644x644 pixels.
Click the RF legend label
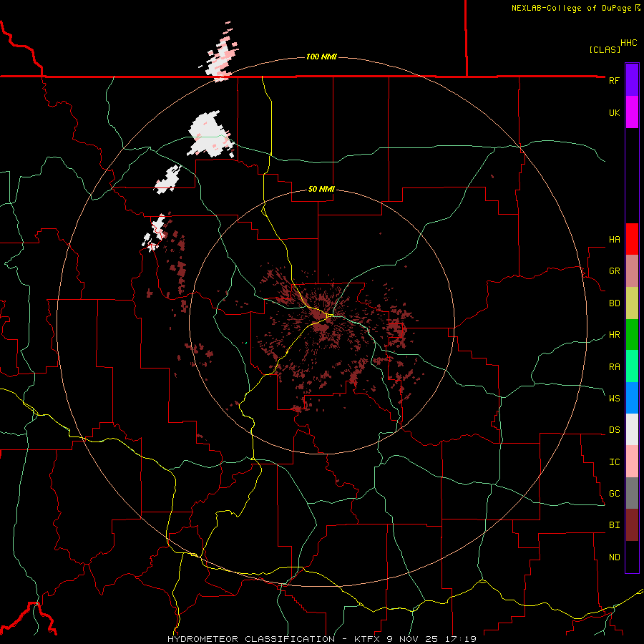pos(614,81)
